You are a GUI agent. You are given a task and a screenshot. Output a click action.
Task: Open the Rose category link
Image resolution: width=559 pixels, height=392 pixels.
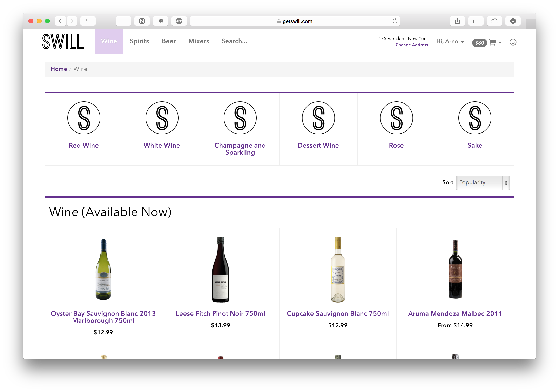(396, 145)
